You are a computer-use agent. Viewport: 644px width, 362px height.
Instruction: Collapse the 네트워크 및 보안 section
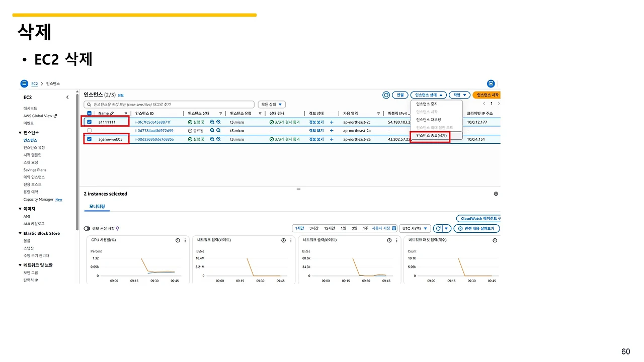pyautogui.click(x=20, y=265)
